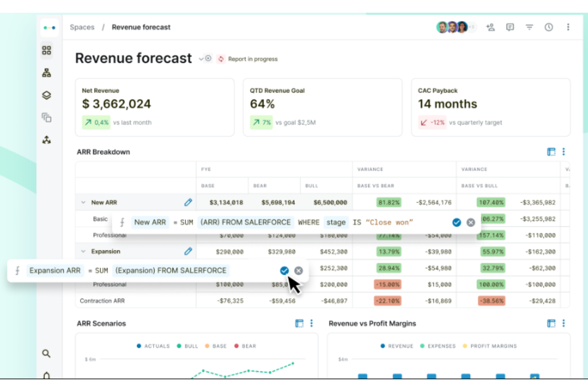Image resolution: width=588 pixels, height=392 pixels.
Task: Open the dashboard grid view in sidebar
Action: [x=46, y=50]
